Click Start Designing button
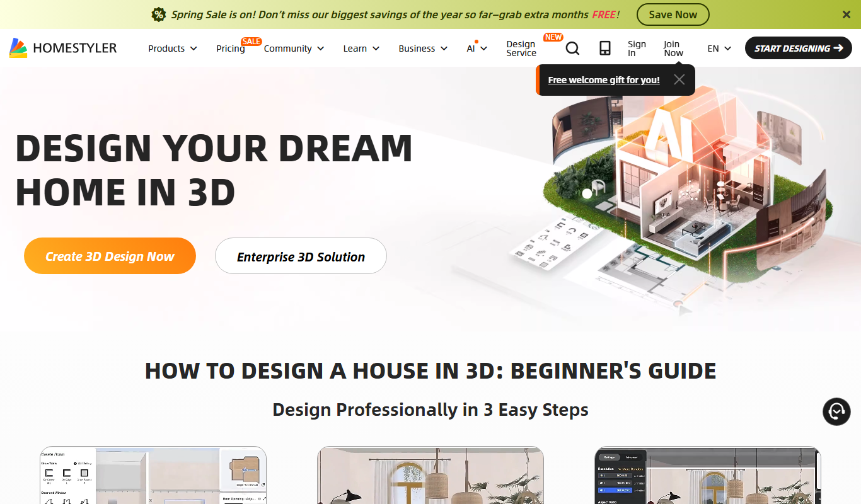Viewport: 861px width, 504px height. [x=799, y=48]
